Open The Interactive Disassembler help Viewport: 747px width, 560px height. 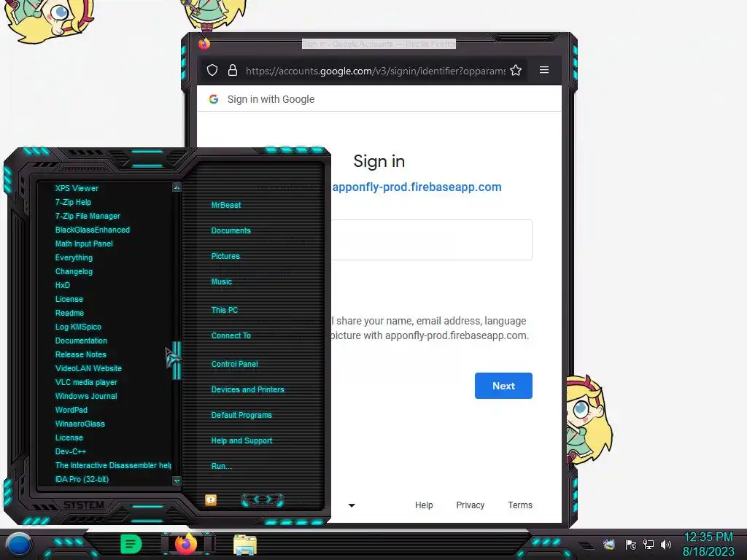click(113, 464)
